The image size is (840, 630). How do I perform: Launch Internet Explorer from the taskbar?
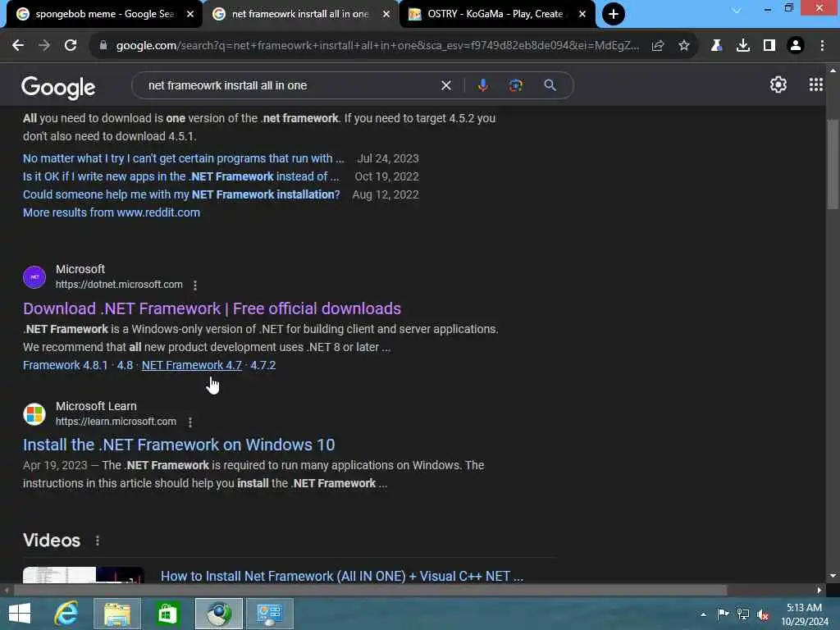(66, 614)
